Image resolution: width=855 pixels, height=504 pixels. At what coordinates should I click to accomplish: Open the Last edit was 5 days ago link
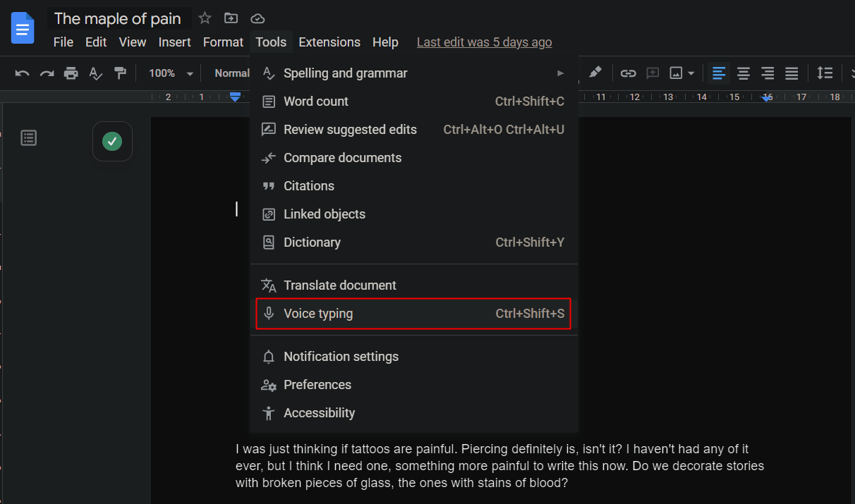pyautogui.click(x=485, y=42)
